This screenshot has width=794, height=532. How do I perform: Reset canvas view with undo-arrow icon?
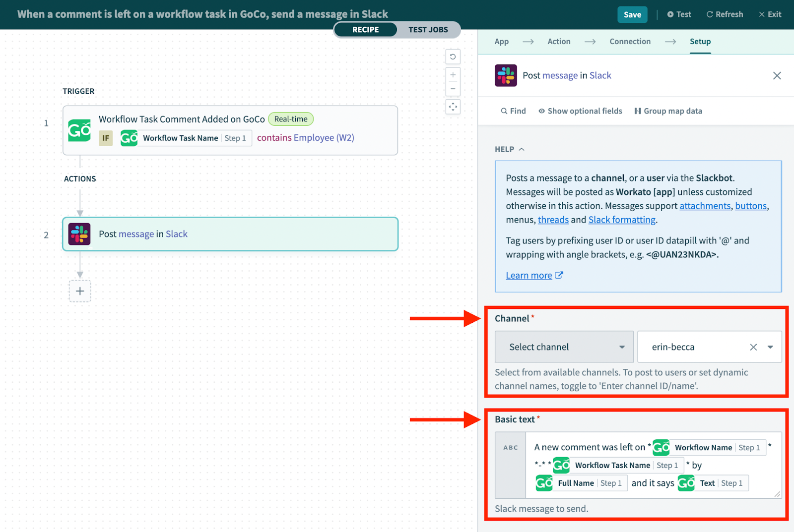(x=453, y=57)
